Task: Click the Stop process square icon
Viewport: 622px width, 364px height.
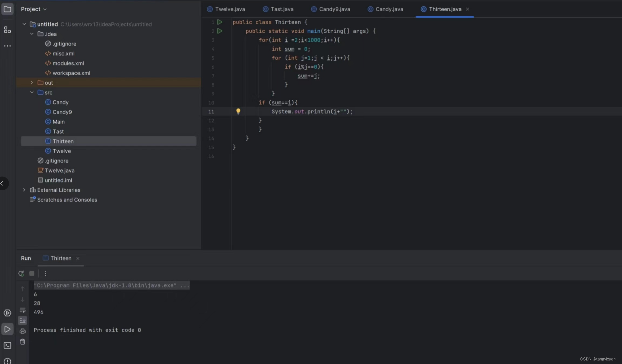Action: tap(32, 273)
